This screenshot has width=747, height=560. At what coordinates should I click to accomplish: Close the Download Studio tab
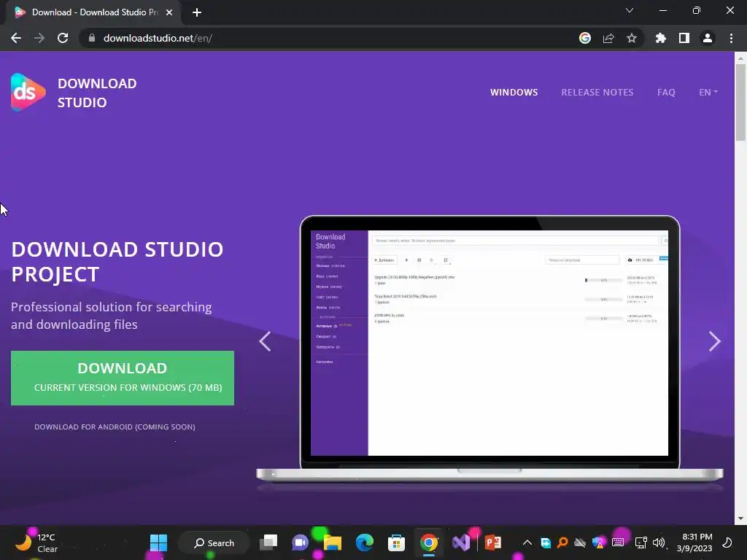click(169, 12)
